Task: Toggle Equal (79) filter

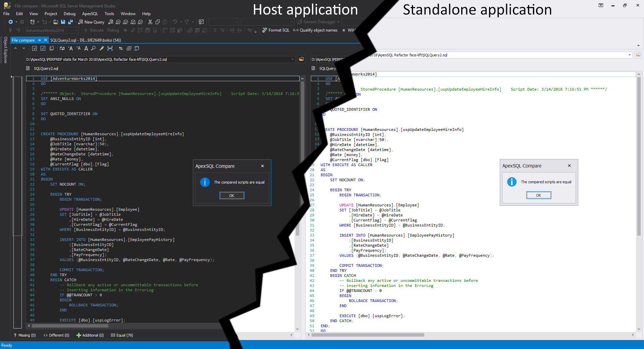Action: [122, 335]
